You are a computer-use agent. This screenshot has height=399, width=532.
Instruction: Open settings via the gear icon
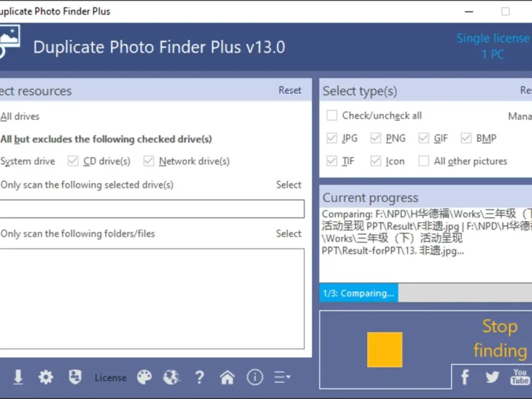tap(46, 377)
